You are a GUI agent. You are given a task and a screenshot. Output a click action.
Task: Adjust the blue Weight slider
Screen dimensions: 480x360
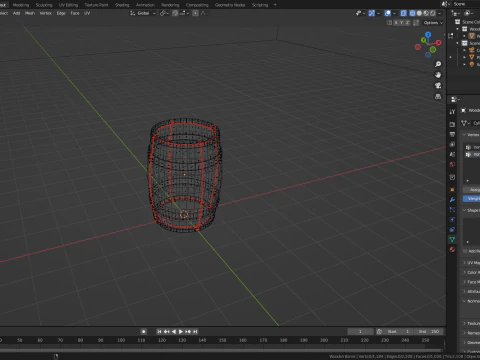pyautogui.click(x=471, y=199)
